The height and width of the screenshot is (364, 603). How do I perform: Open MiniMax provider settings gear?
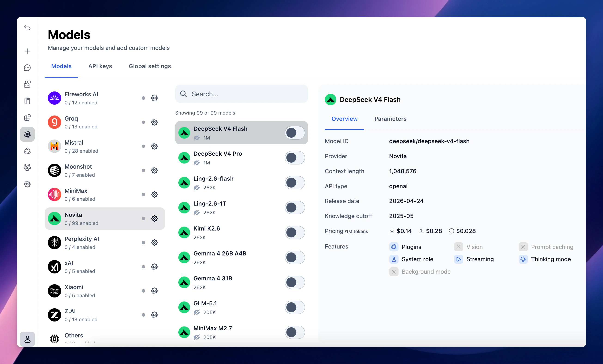point(154,194)
